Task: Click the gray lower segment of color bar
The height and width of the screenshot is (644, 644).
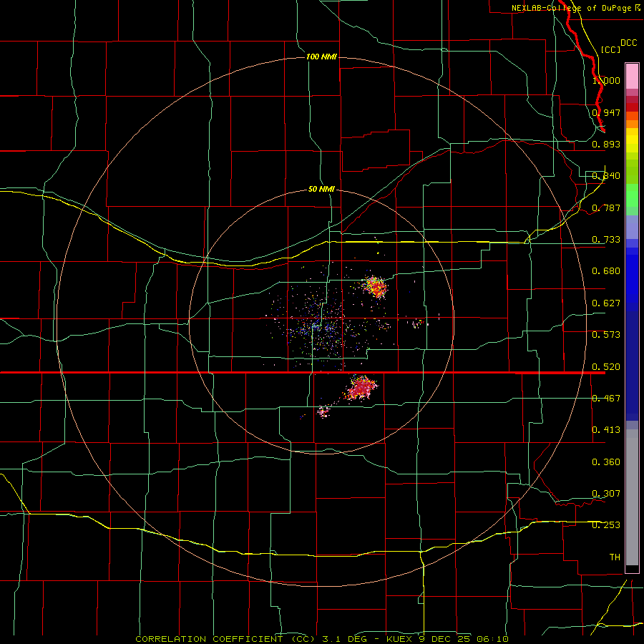Action: click(632, 497)
